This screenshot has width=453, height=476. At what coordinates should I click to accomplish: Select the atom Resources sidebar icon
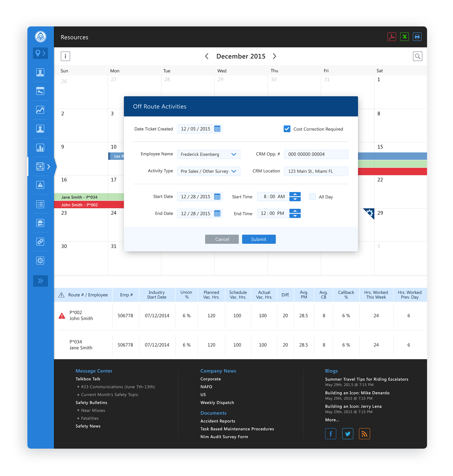40,166
